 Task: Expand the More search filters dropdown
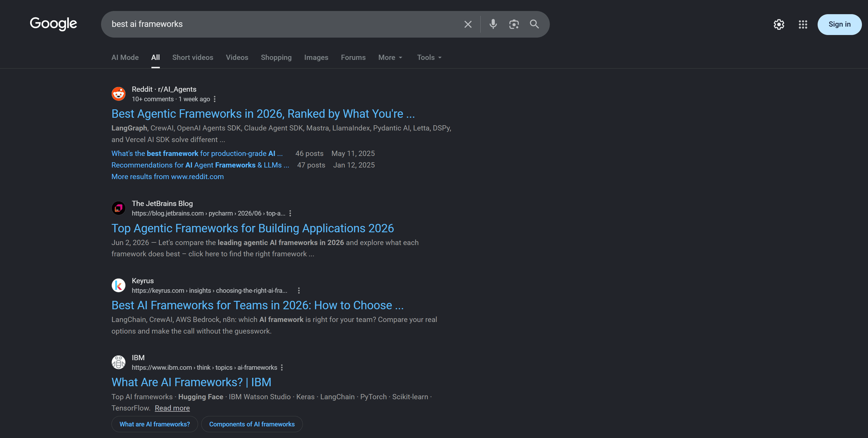pos(390,57)
